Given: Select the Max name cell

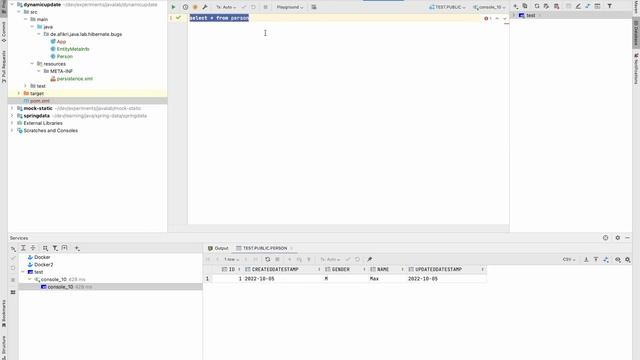Looking at the screenshot, I should 387,279.
